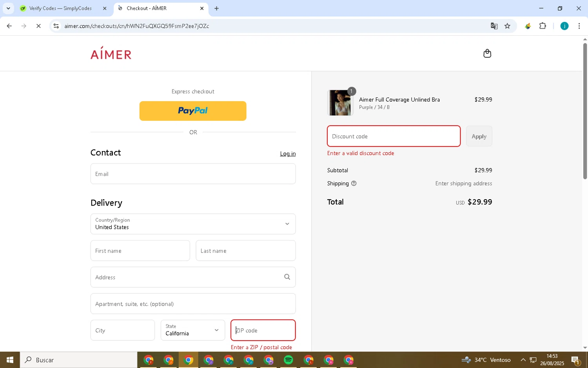Expand the Country/Region dropdown
Image resolution: width=588 pixels, height=368 pixels.
click(x=193, y=224)
